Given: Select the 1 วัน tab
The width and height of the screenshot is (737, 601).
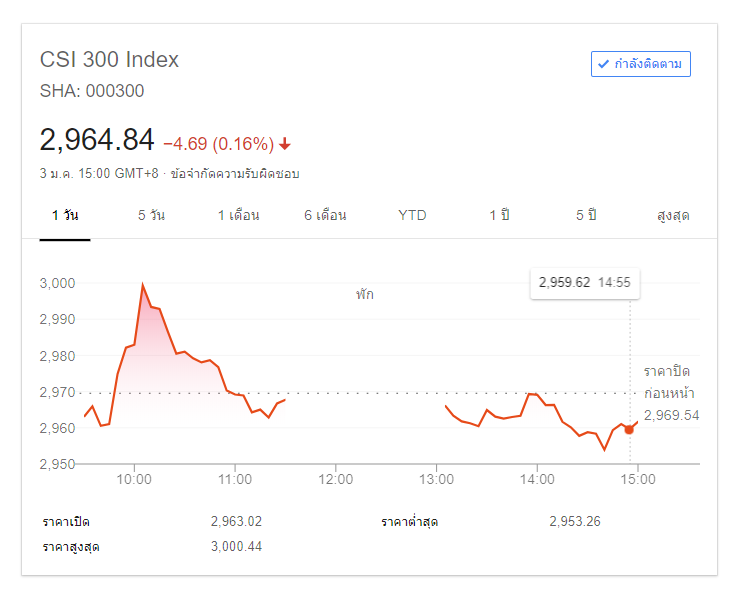Looking at the screenshot, I should [65, 216].
